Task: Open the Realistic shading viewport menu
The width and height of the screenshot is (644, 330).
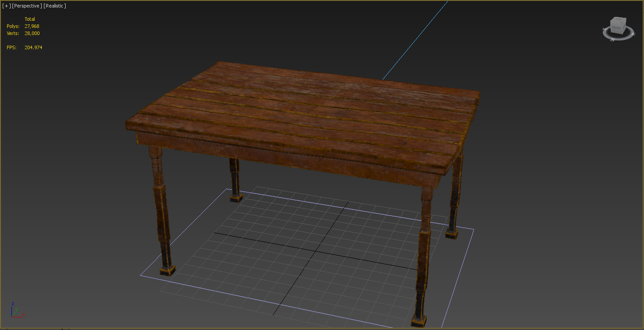Action: click(x=55, y=6)
